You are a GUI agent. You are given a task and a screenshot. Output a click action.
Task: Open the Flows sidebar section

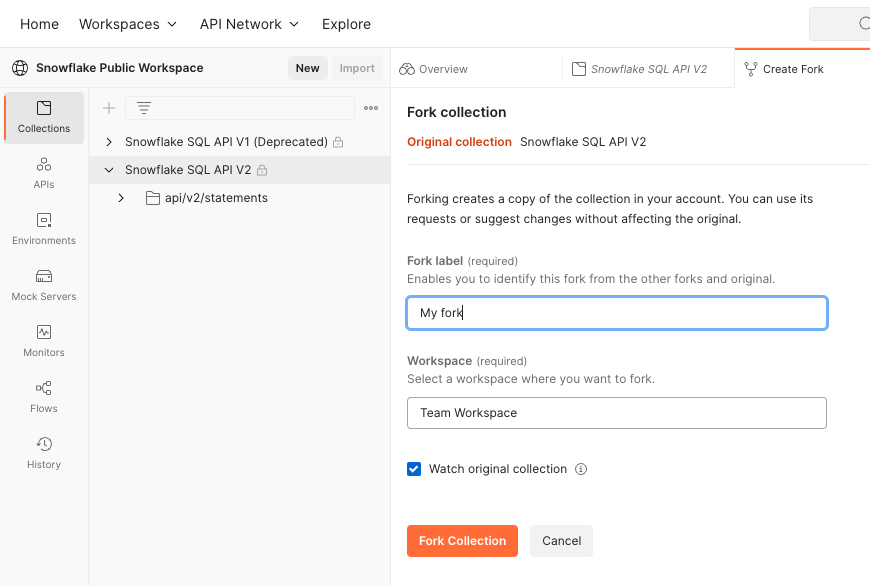44,397
